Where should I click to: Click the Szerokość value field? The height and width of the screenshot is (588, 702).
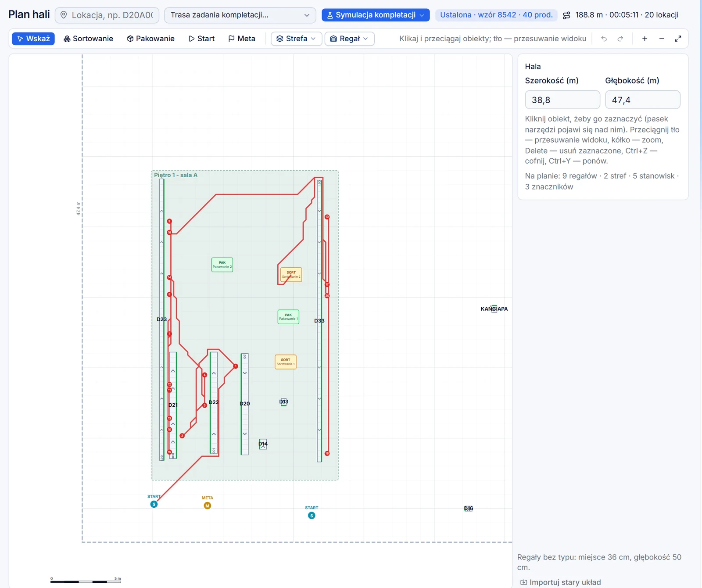[562, 100]
